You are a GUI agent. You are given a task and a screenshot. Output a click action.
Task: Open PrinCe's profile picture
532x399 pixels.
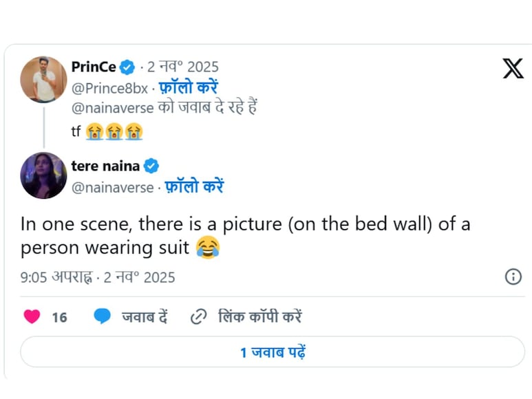(43, 79)
